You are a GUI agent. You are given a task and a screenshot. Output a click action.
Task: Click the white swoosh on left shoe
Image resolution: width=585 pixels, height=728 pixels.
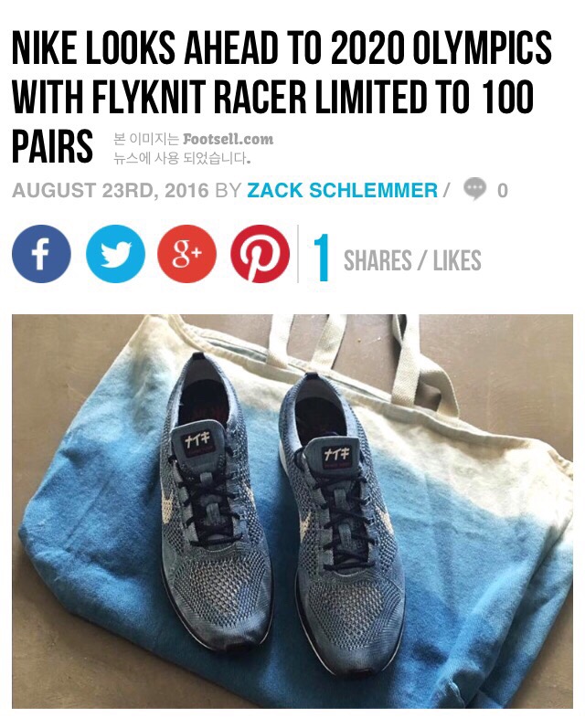coord(168,505)
